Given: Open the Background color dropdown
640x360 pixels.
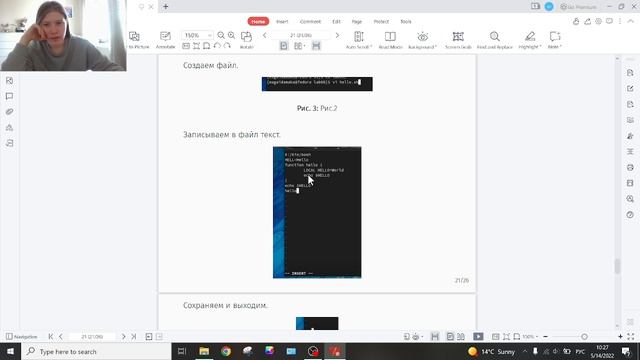Looking at the screenshot, I should (x=422, y=40).
